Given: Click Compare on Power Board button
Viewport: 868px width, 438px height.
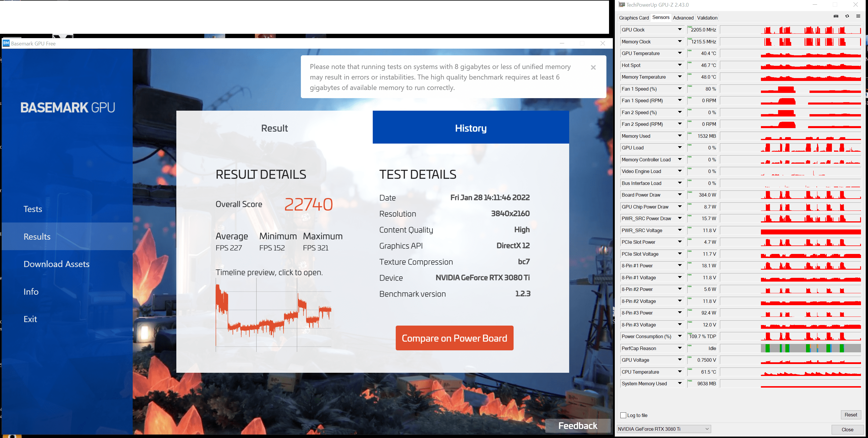Looking at the screenshot, I should click(x=454, y=338).
